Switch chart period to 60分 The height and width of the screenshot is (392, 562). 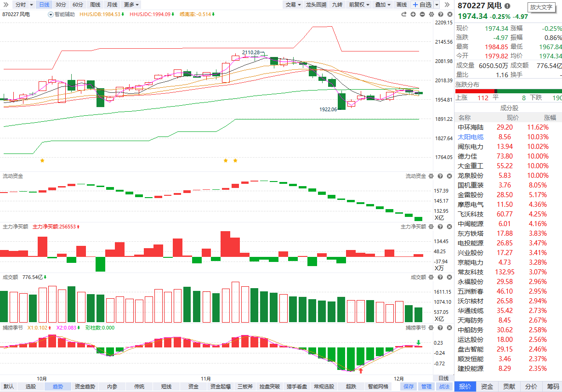(x=78, y=5)
